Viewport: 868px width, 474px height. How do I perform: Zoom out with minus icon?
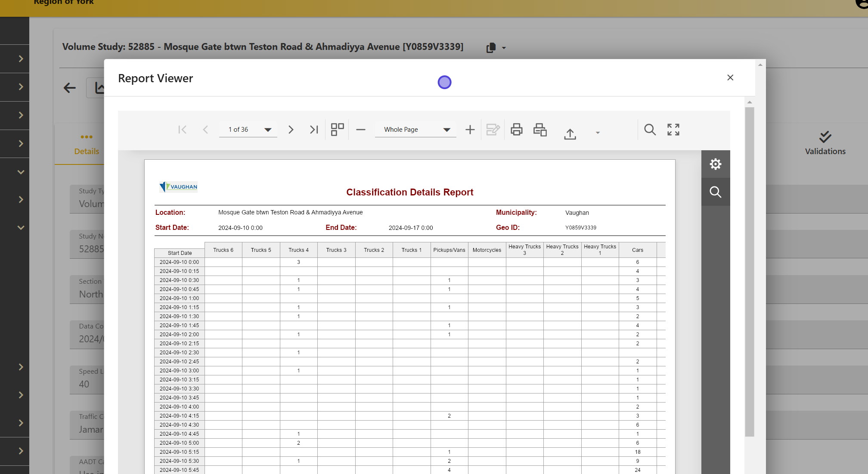click(361, 130)
